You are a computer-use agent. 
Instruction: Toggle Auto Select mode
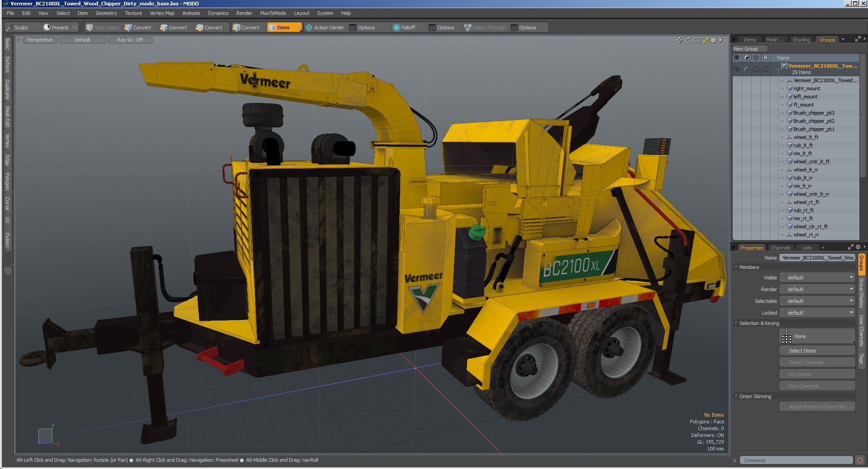[x=103, y=28]
